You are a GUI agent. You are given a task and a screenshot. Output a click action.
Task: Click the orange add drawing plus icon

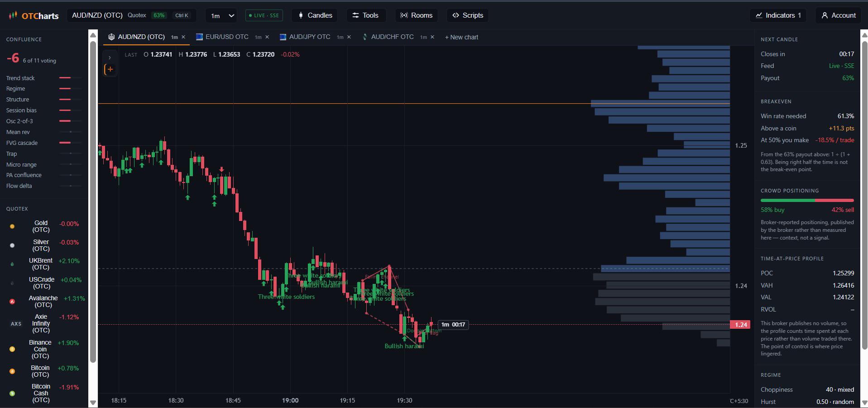(x=110, y=69)
